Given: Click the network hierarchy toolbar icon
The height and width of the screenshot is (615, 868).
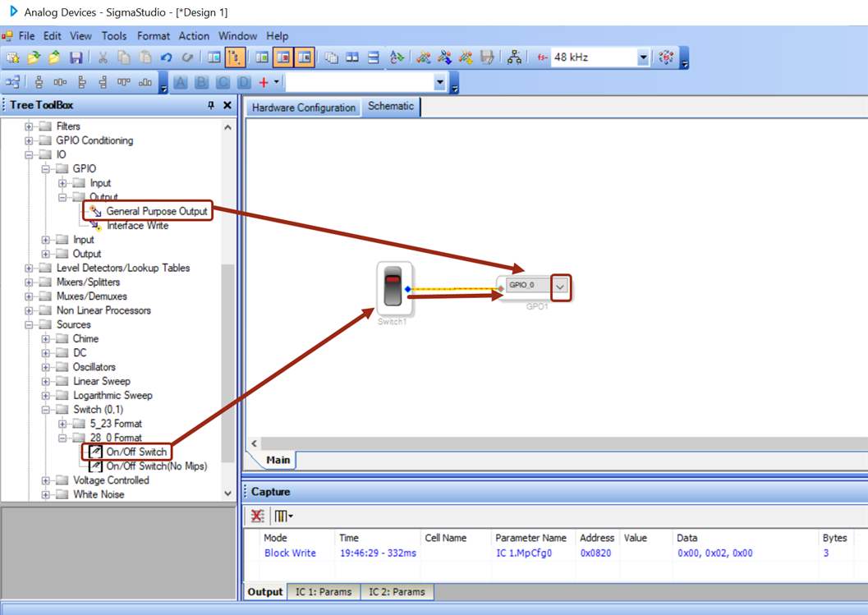Looking at the screenshot, I should coord(514,58).
